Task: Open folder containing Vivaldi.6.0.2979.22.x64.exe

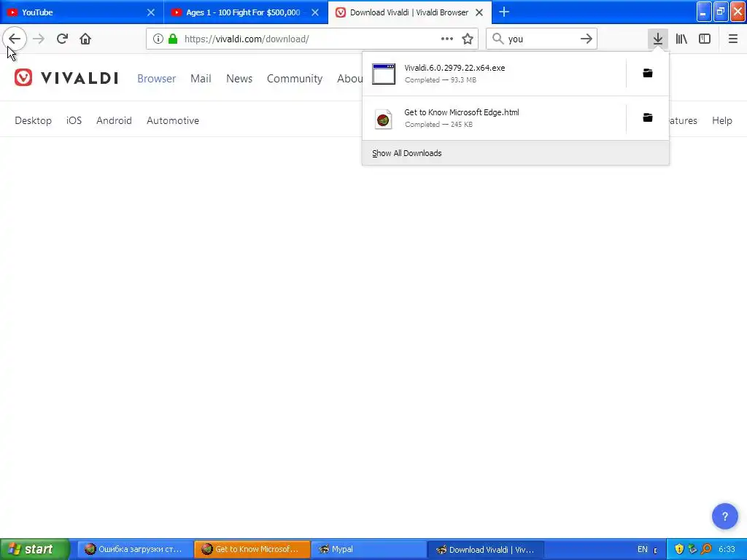Action: pyautogui.click(x=648, y=73)
